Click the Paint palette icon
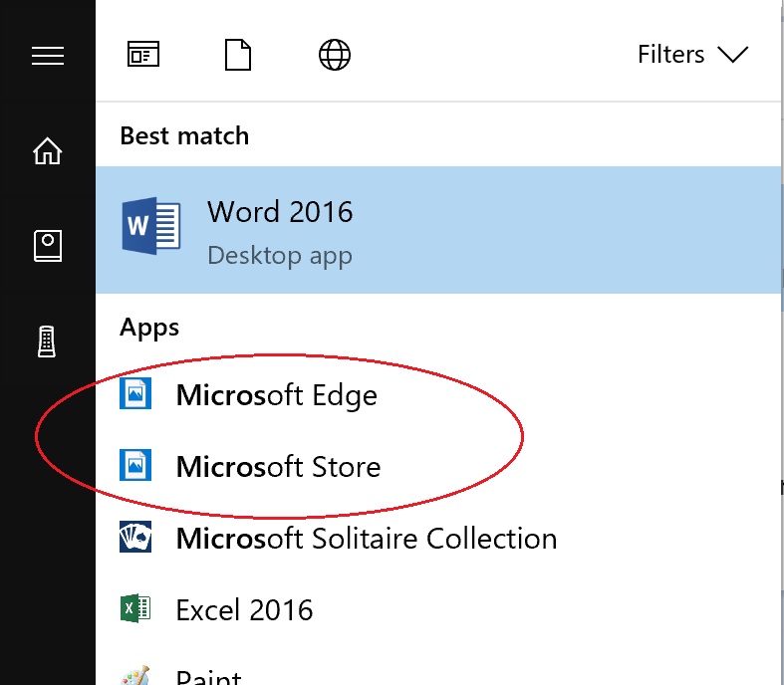784x685 pixels. (135, 675)
